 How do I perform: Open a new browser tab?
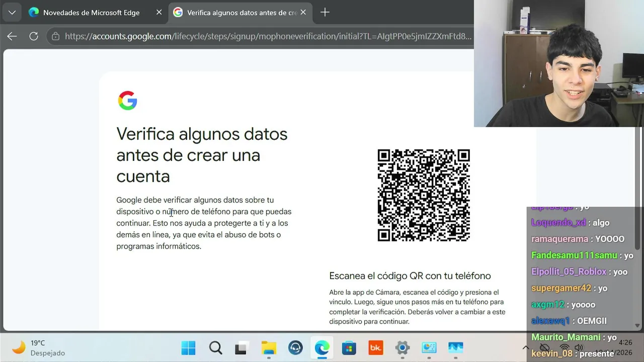tap(325, 13)
